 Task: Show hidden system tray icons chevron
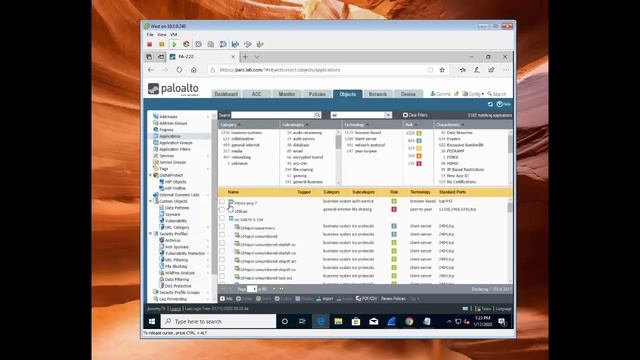coord(449,322)
